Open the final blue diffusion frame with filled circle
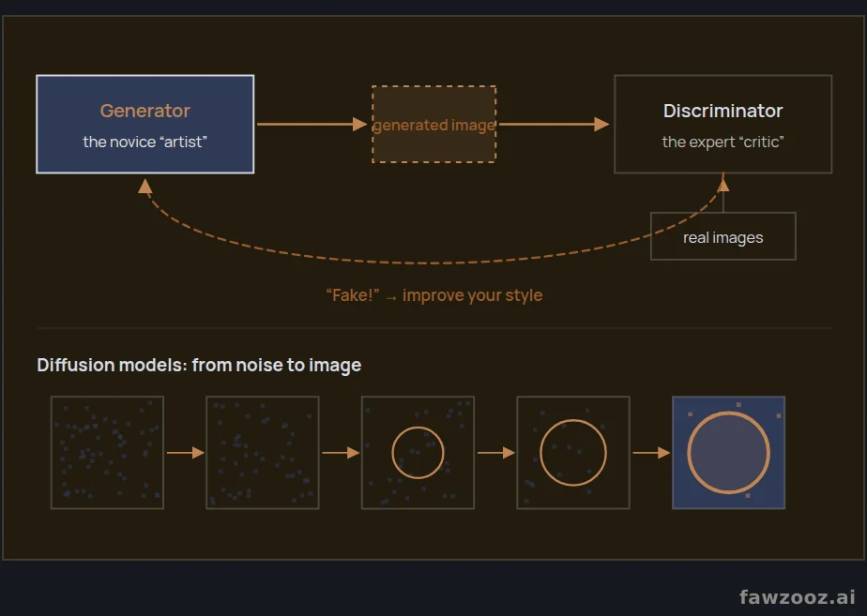Image resolution: width=867 pixels, height=616 pixels. click(728, 453)
